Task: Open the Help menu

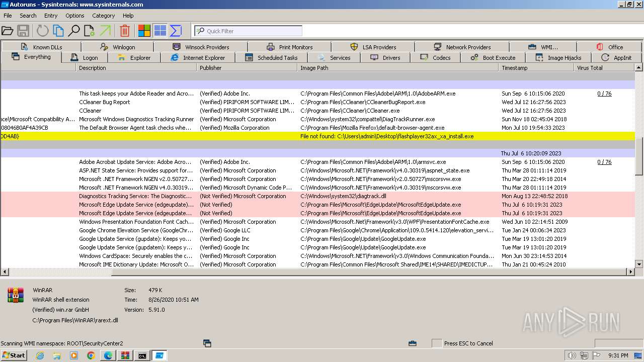Action: pyautogui.click(x=128, y=16)
